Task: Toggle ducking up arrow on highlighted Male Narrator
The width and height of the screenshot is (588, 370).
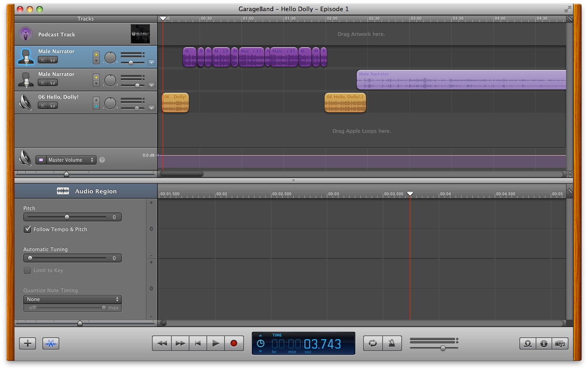Action: coord(97,54)
